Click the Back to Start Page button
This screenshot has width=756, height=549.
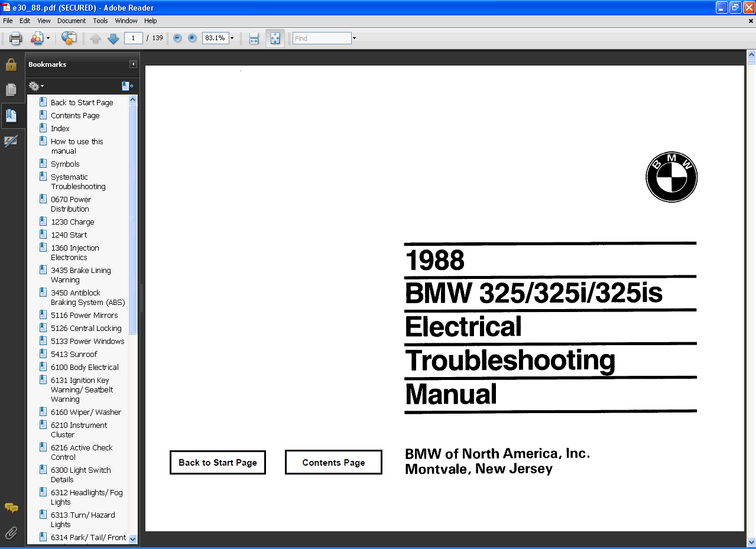218,462
